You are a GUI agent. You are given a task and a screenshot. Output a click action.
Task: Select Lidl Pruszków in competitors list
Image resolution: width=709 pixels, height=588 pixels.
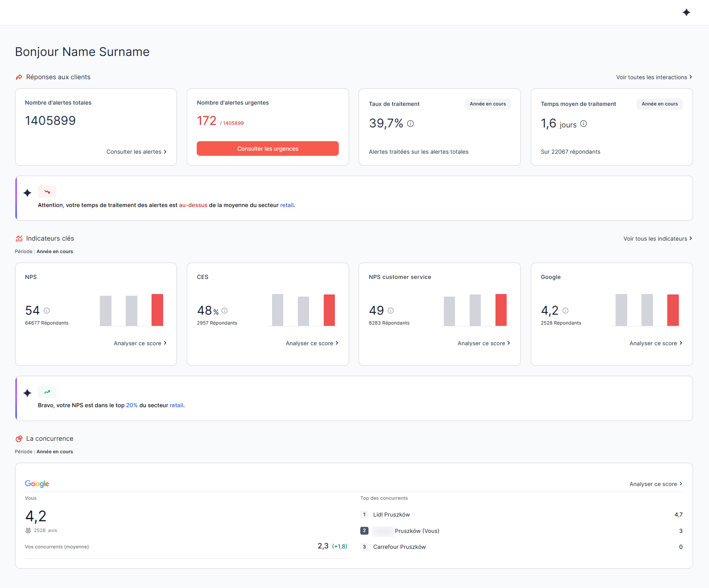[x=391, y=514]
